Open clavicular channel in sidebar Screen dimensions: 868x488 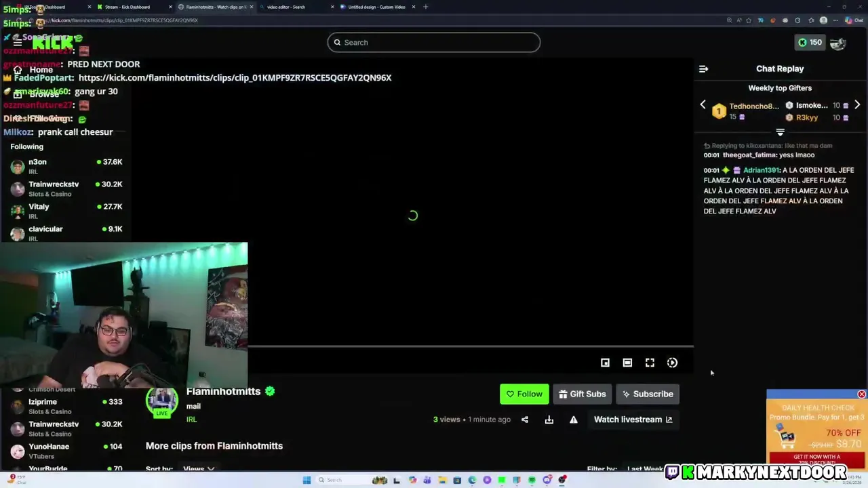(x=66, y=233)
